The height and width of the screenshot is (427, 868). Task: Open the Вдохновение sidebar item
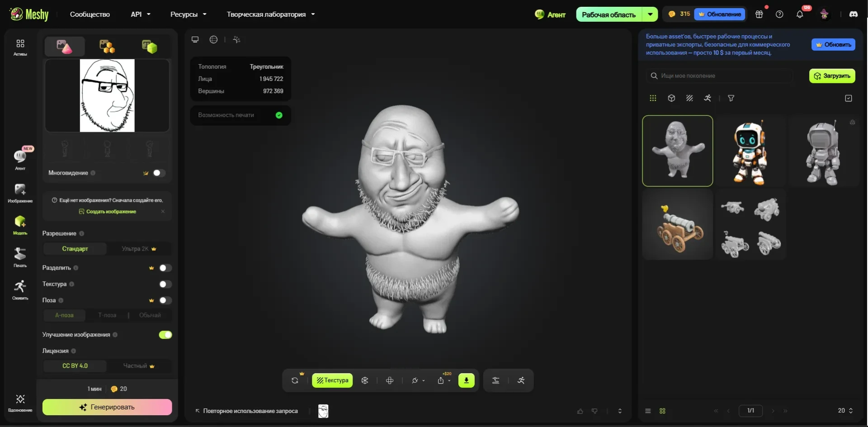click(20, 402)
